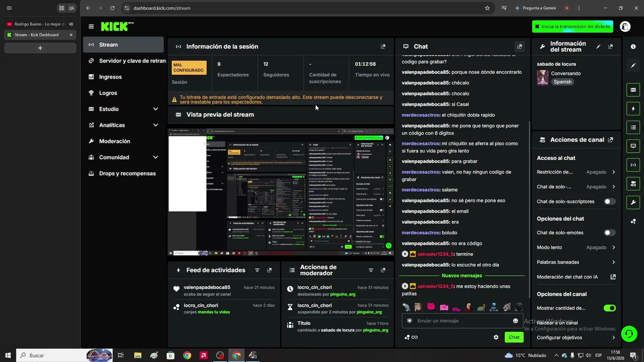Pop out the Acciones de moderador panel

[383, 270]
